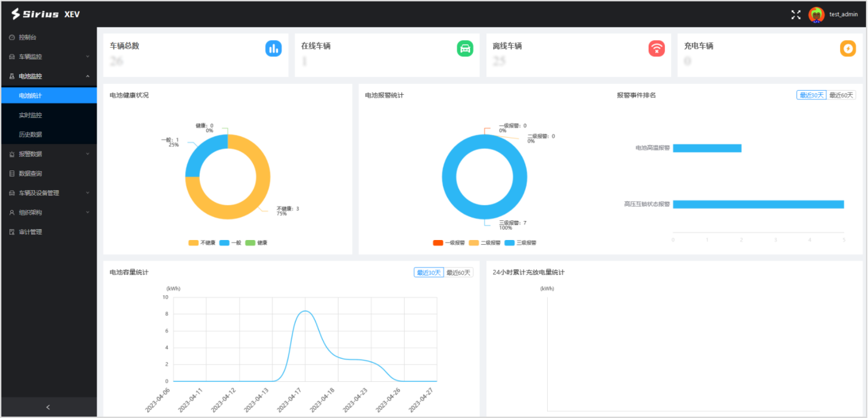Click the Sirius XEV logo
The image size is (868, 418).
[x=46, y=14]
